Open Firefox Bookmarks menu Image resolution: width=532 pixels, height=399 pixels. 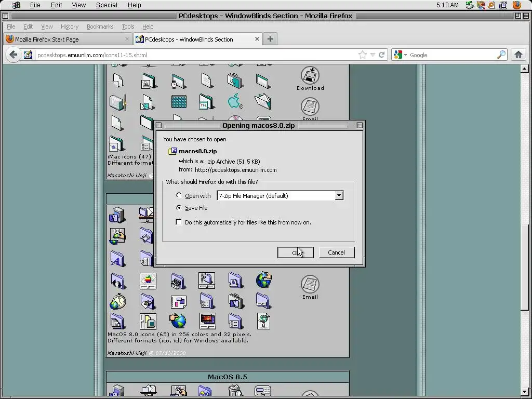pyautogui.click(x=100, y=26)
